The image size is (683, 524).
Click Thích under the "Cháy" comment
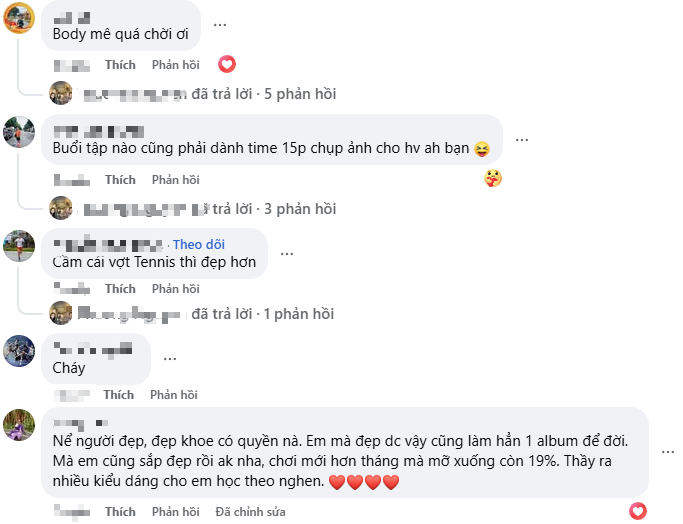coord(118,395)
